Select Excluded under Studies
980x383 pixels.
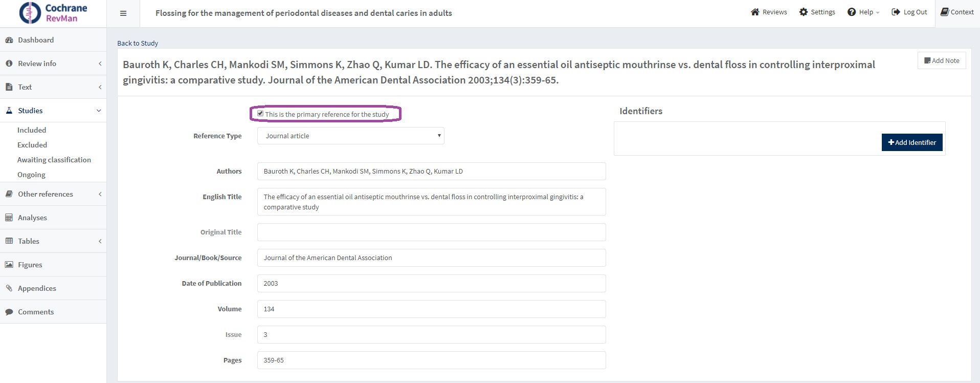(x=32, y=145)
